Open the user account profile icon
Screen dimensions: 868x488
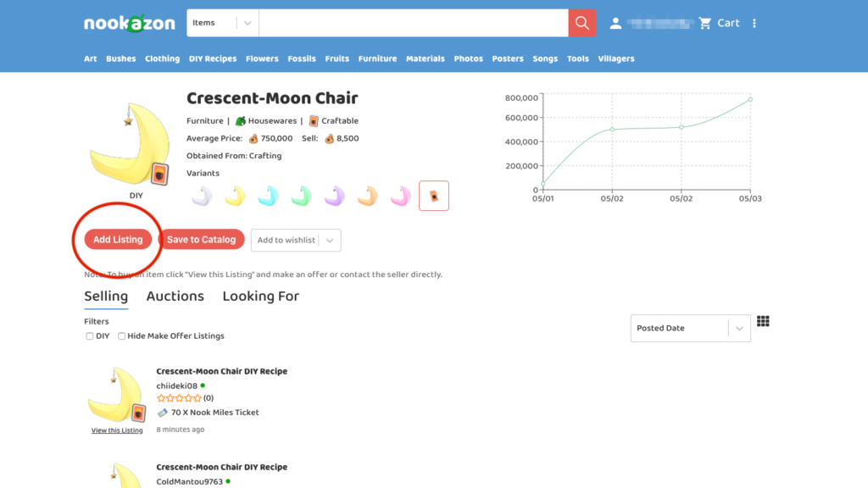[615, 23]
